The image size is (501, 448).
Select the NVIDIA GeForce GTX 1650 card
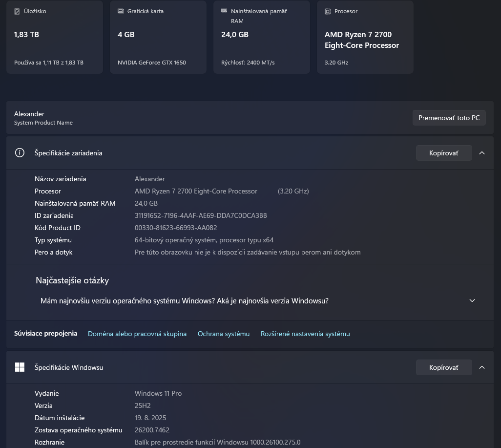point(158,37)
